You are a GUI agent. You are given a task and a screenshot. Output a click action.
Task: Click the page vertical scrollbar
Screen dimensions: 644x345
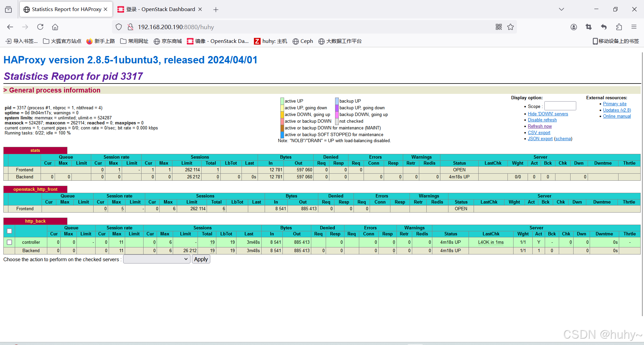coord(642,184)
